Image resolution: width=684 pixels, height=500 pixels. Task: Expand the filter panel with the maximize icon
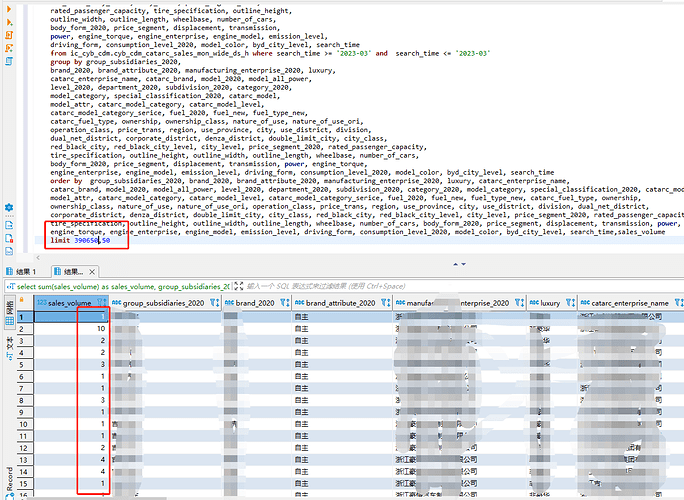click(x=239, y=286)
